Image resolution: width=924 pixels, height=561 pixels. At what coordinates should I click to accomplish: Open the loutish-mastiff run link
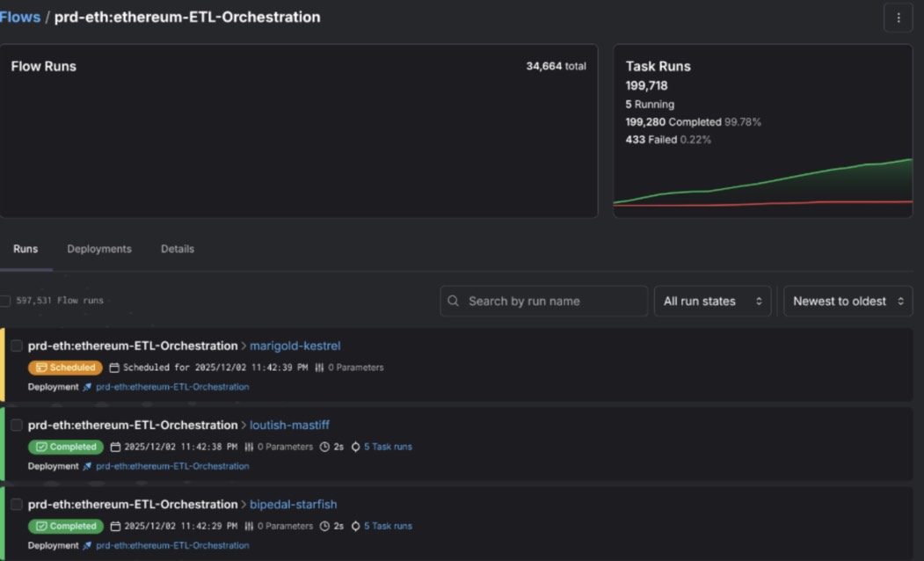289,425
